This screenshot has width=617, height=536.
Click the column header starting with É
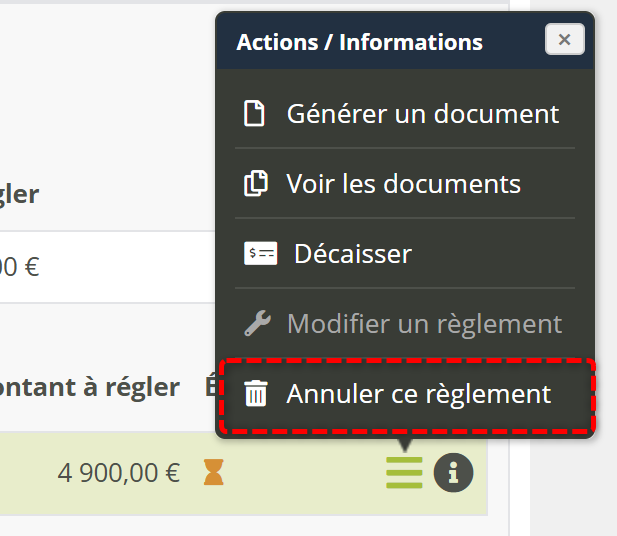coord(210,388)
